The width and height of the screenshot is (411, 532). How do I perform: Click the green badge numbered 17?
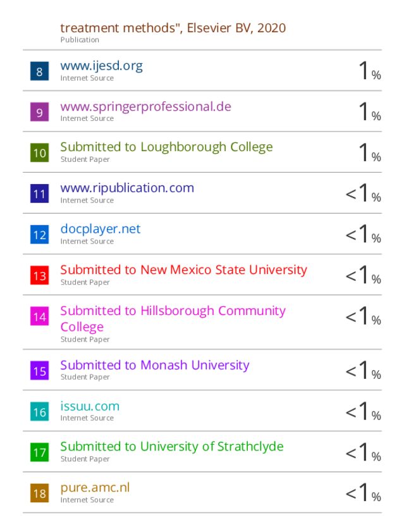point(39,452)
